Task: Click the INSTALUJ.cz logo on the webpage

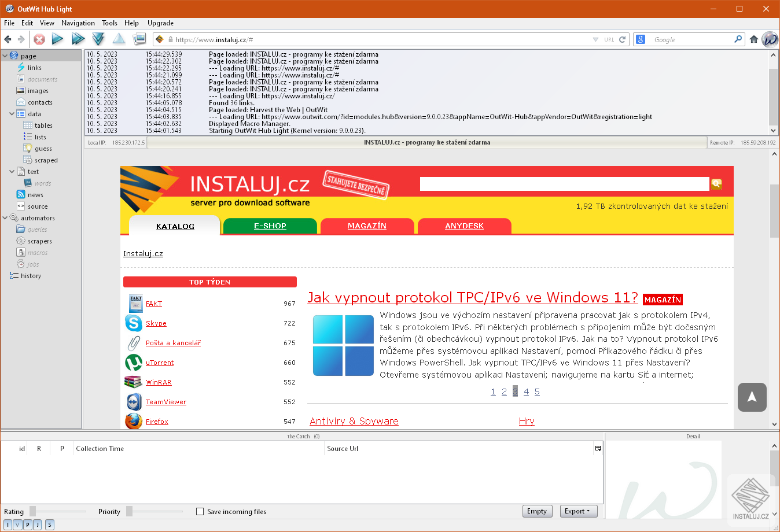Action: pos(249,184)
